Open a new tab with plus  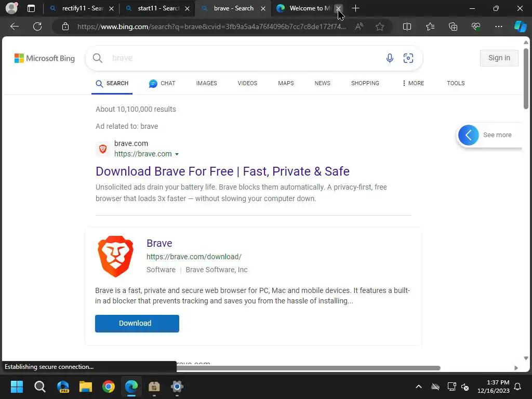[x=355, y=8]
